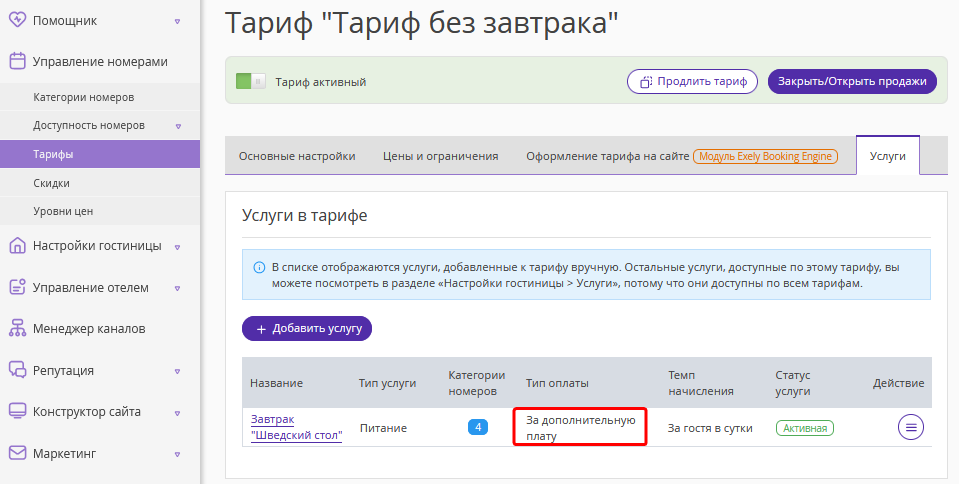Click the page title Тариф без завтрака
Viewport: 959px width, 484px height.
[421, 24]
